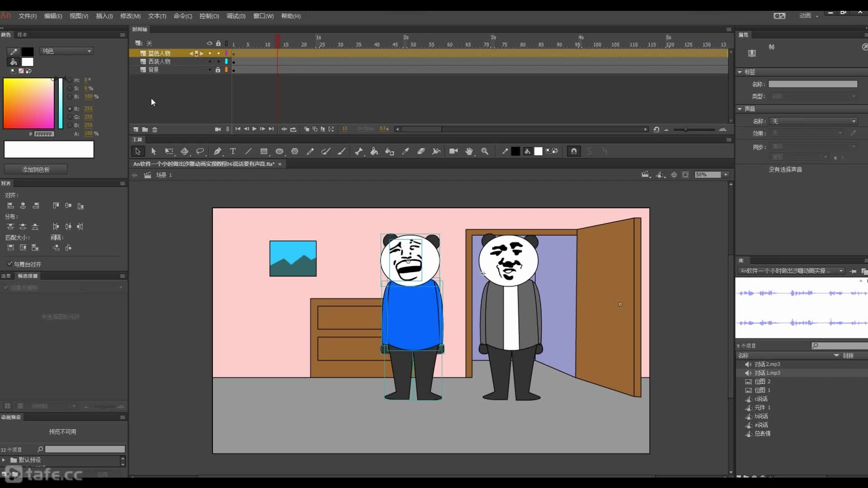This screenshot has height=488, width=868.
Task: Click the hue saturation color field
Action: (28, 103)
